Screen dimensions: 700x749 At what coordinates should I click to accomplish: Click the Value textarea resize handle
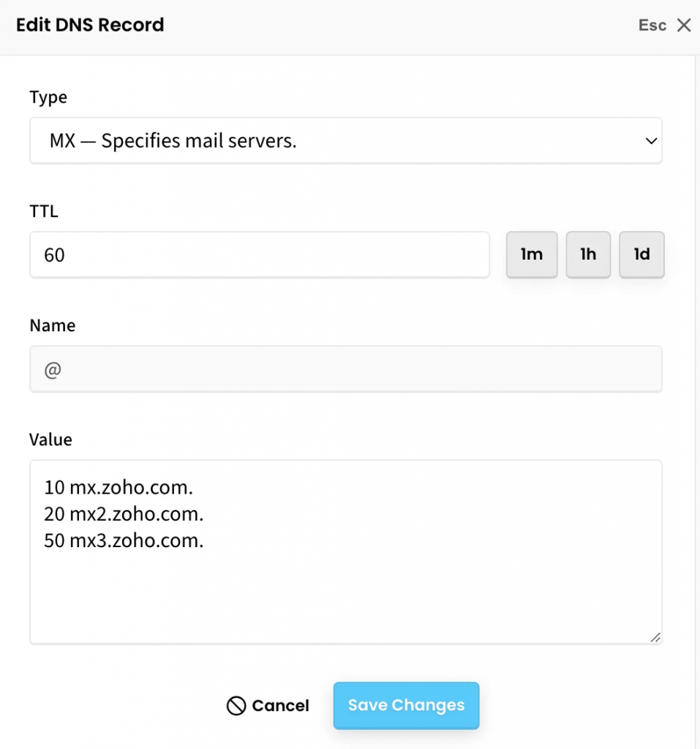tap(655, 637)
